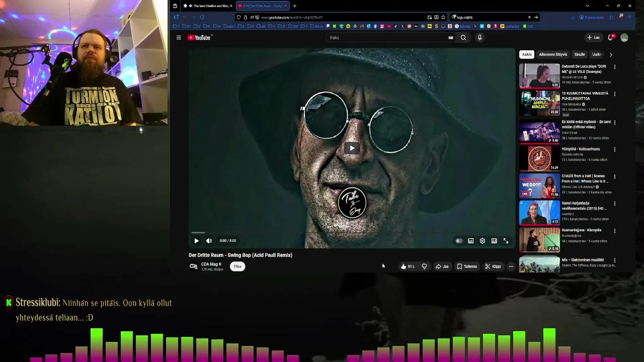Screen dimensions: 644x362
Task: Share the video using Jaa button
Action: click(442, 266)
